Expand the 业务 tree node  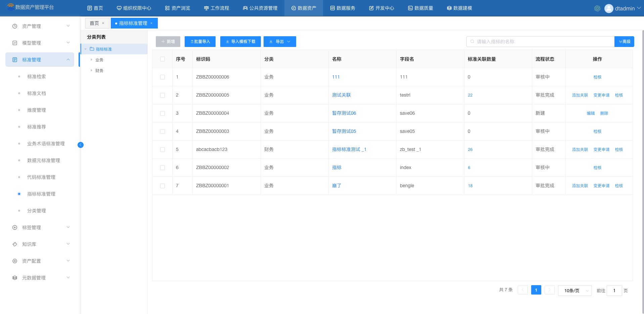pos(91,60)
